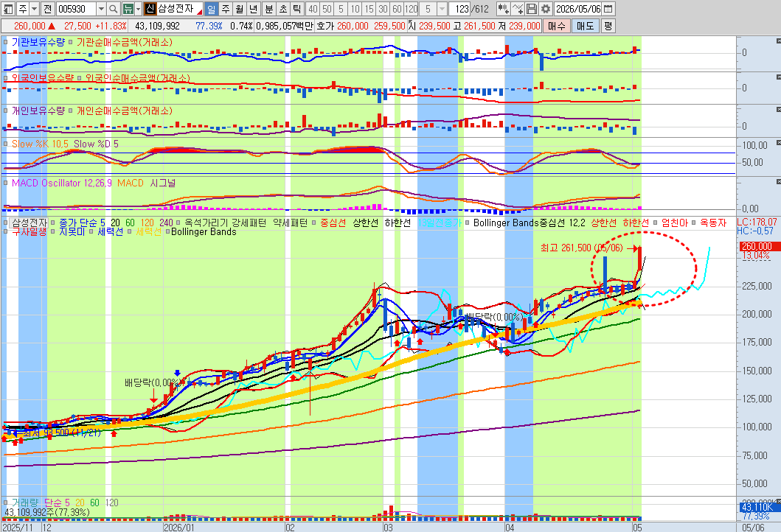This screenshot has width=781, height=532.
Task: Click the stock code 005930 input field
Action: [x=76, y=8]
